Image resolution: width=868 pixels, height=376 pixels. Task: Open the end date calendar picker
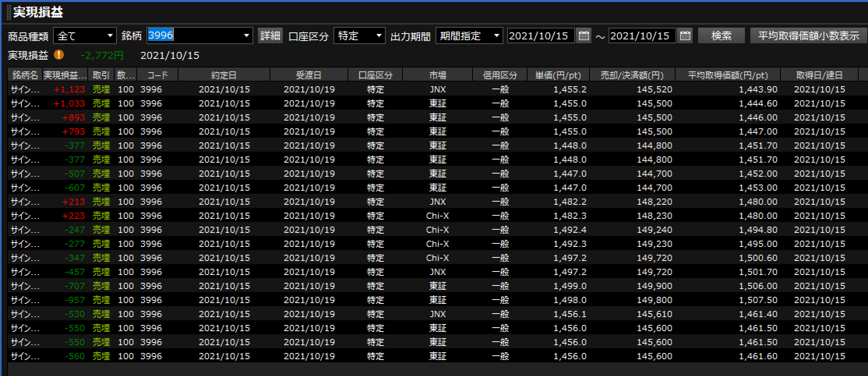coord(685,36)
